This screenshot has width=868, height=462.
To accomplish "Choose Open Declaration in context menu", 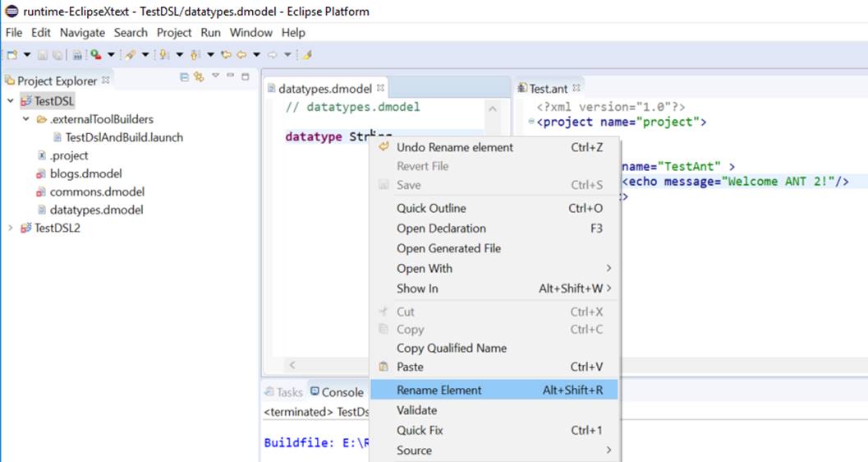I will coord(441,229).
